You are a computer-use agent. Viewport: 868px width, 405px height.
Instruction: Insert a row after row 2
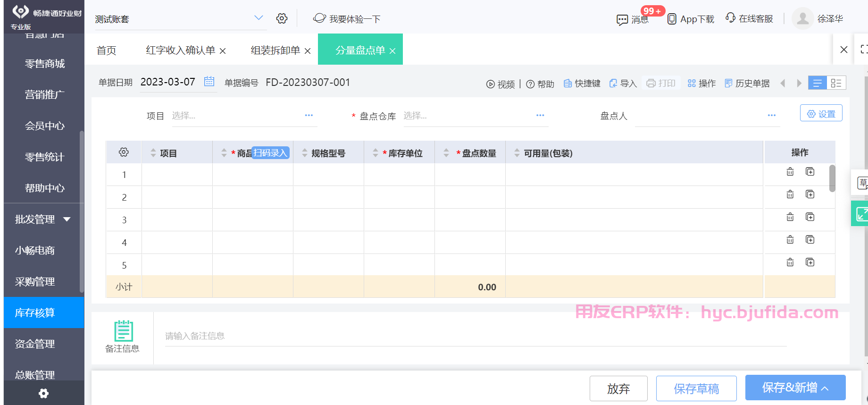point(810,194)
